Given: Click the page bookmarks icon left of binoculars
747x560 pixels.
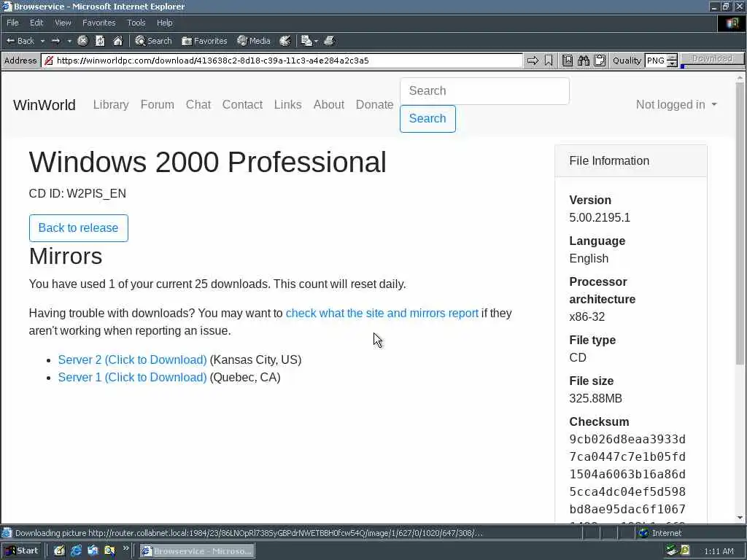Looking at the screenshot, I should [x=568, y=61].
